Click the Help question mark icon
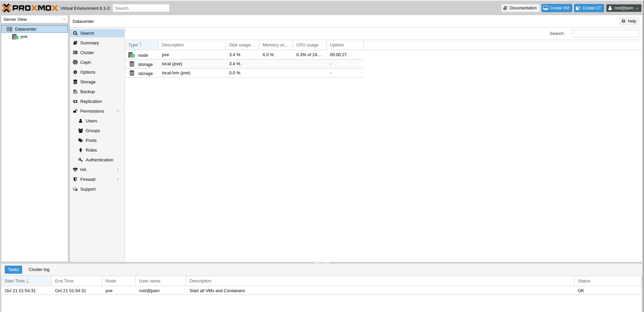644x312 pixels. (624, 21)
